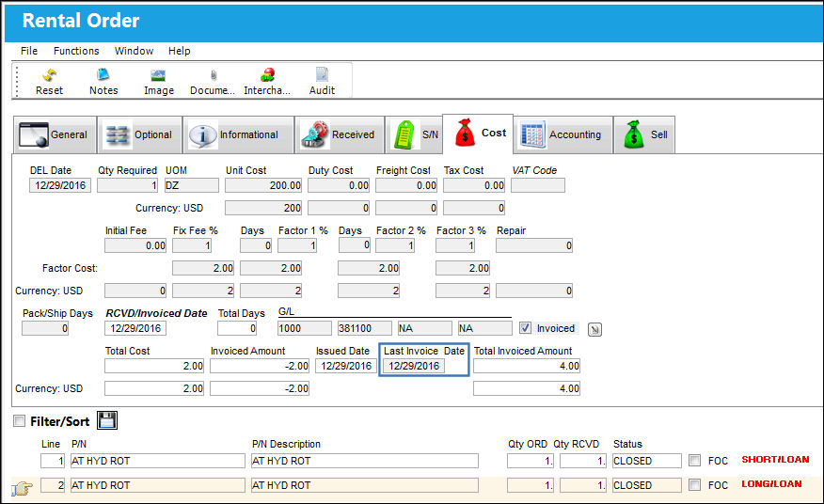Click the Qty ORD value on line 1
Viewport: 824px width, 504px height.
tap(531, 461)
